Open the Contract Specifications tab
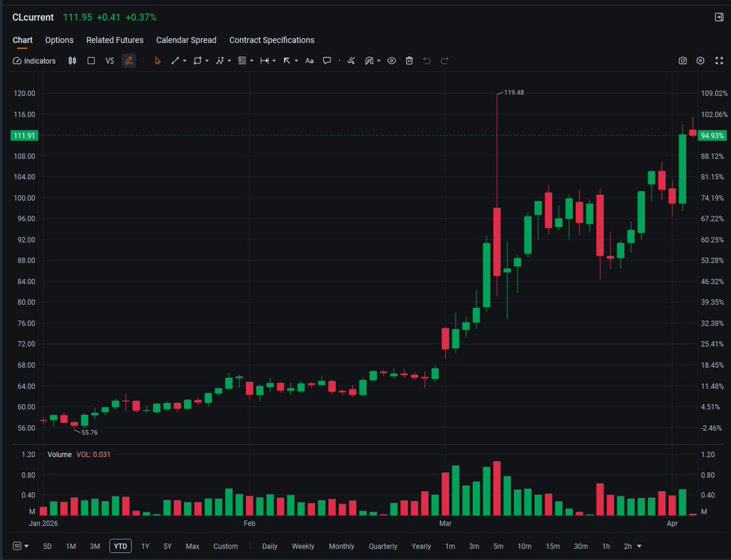This screenshot has height=560, width=731. pos(272,40)
